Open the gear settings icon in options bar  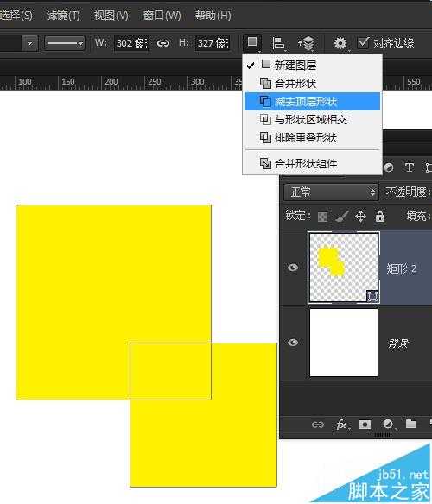[x=340, y=43]
